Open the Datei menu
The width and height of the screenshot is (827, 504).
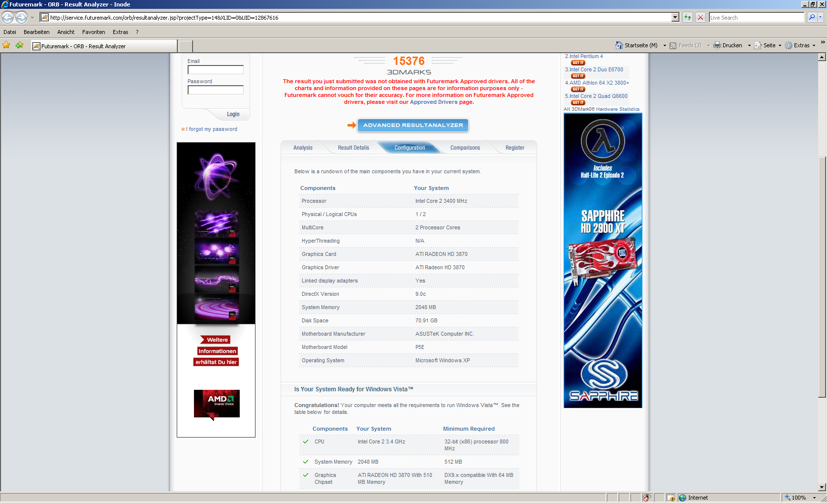click(10, 32)
